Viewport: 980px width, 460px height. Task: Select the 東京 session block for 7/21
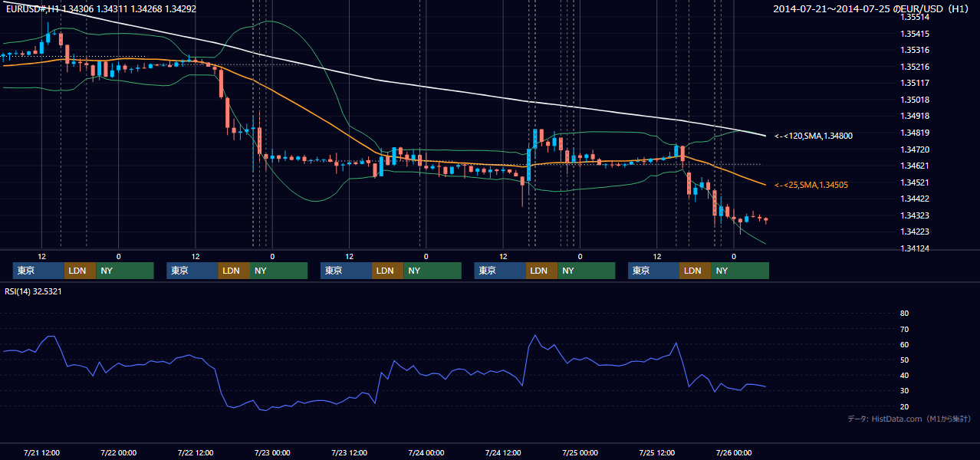(38, 271)
